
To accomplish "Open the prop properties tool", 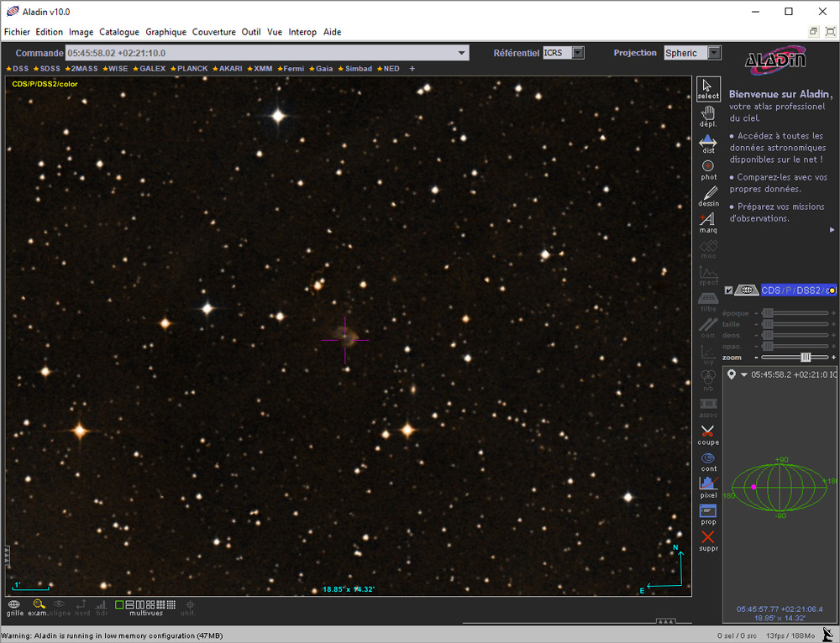I will point(708,515).
